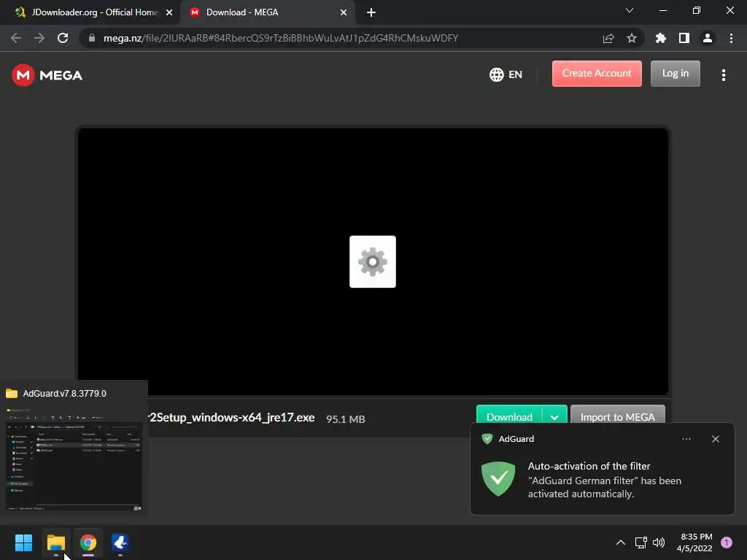Open File Explorer from the taskbar
This screenshot has height=560, width=747.
(56, 542)
